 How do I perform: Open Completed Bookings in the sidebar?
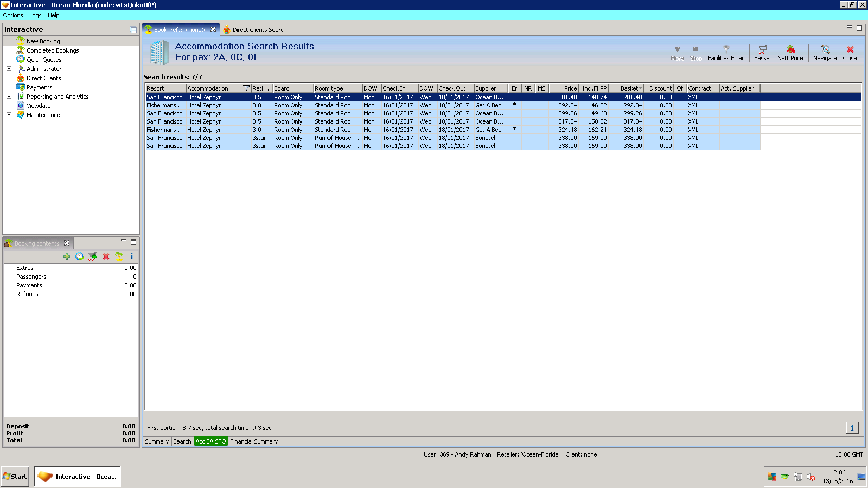53,50
